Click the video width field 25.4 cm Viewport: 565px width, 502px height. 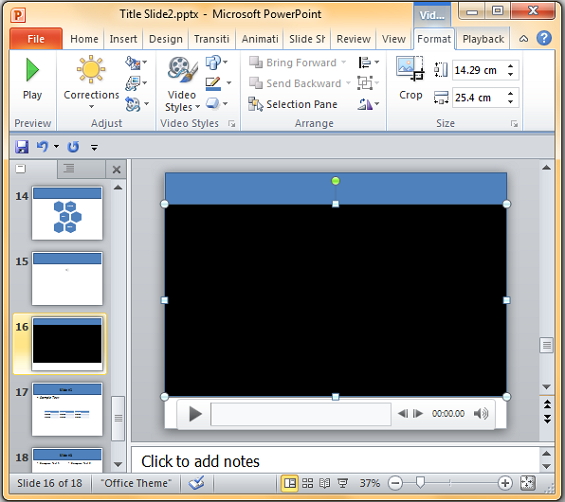point(479,98)
